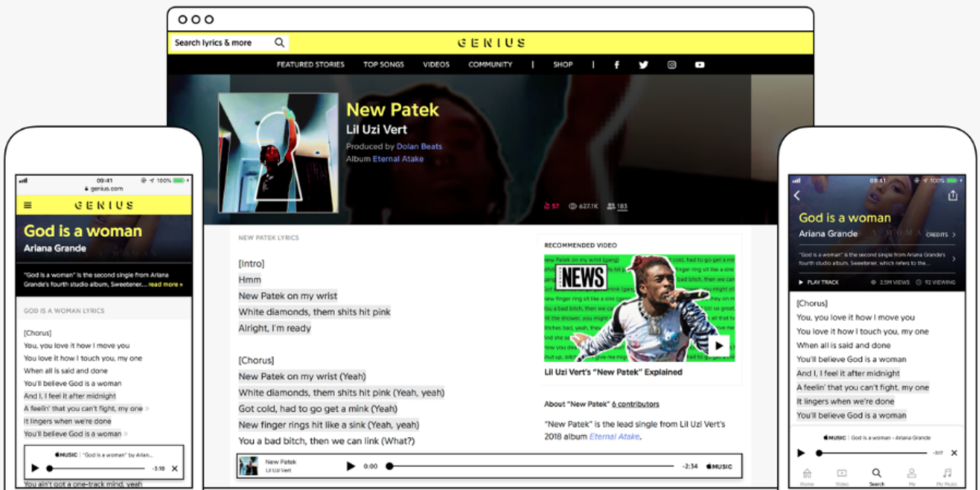Go to the Top Songs menu item
The width and height of the screenshot is (980, 490).
pyautogui.click(x=383, y=65)
